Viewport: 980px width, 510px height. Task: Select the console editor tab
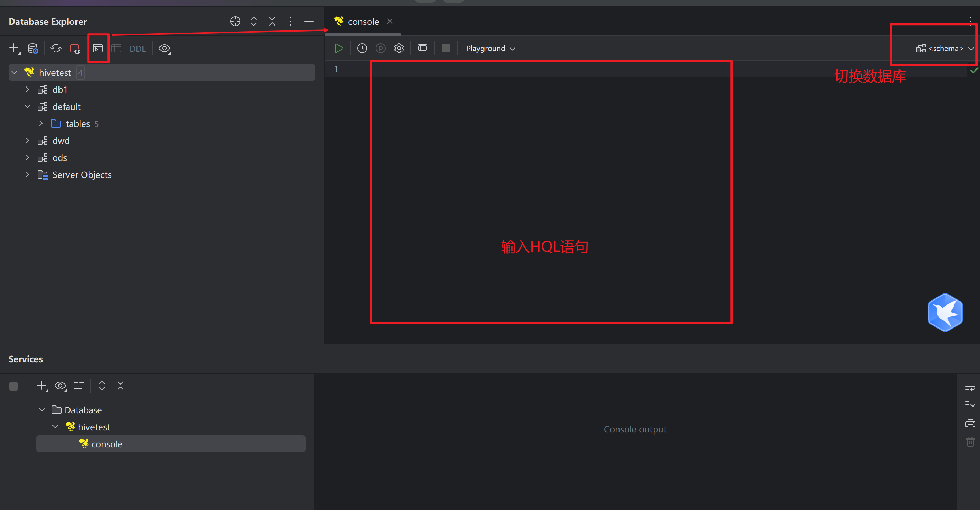click(363, 22)
